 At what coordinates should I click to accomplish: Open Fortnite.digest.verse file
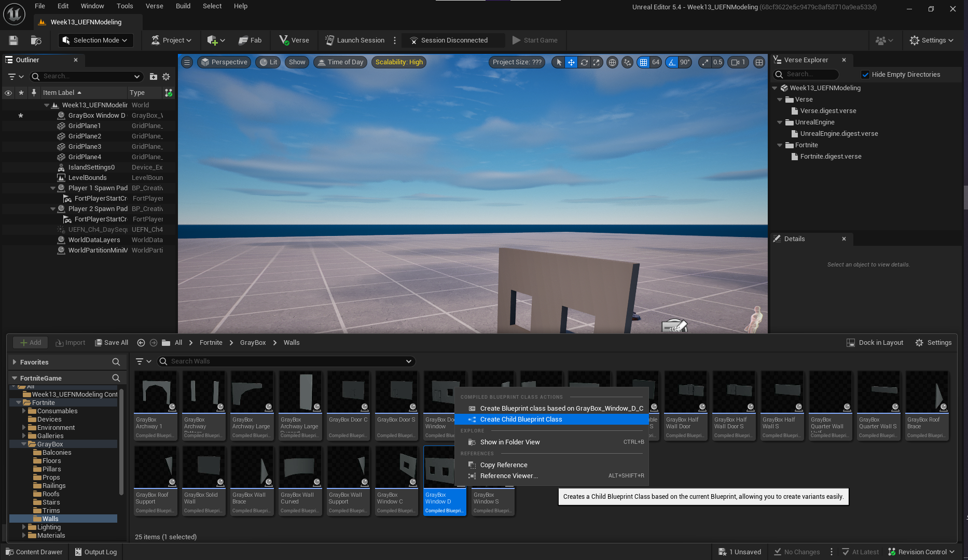[x=831, y=157]
